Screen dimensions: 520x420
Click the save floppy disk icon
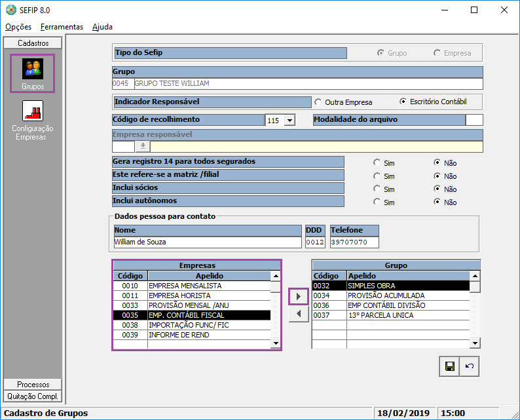449,366
